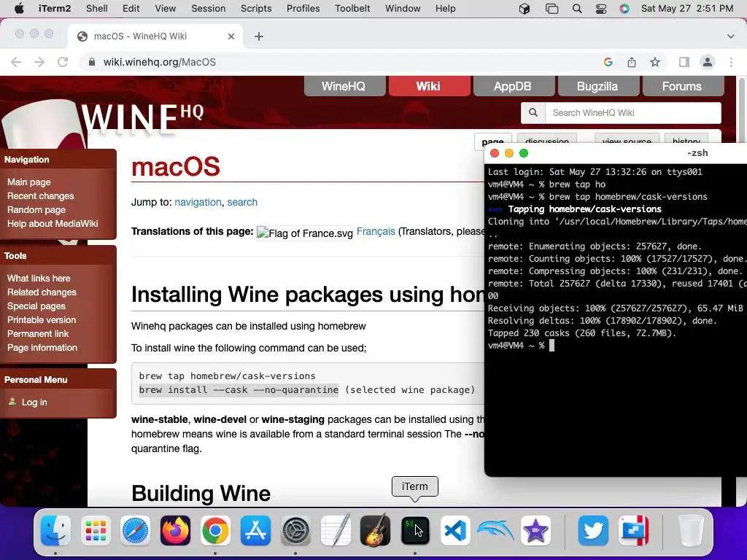Click the Main page sidebar link
The image size is (747, 560).
point(29,182)
